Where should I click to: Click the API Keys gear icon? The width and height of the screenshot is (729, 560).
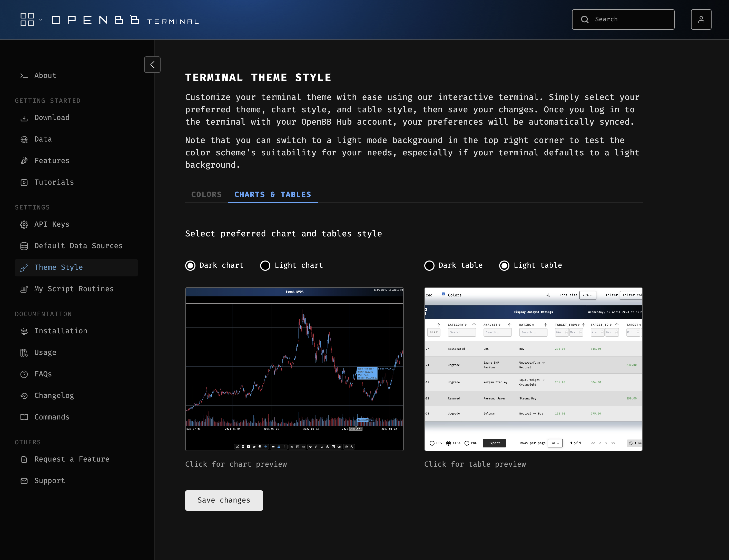(x=24, y=224)
